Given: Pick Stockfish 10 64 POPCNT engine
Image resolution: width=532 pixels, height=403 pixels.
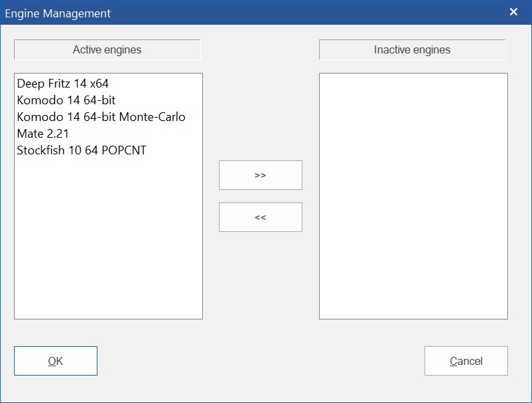Looking at the screenshot, I should coord(81,150).
